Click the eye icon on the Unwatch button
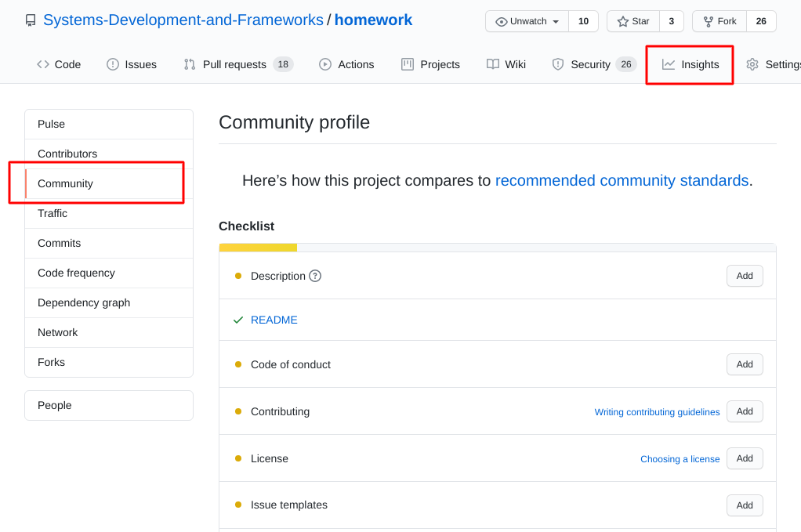This screenshot has height=532, width=801. tap(501, 21)
